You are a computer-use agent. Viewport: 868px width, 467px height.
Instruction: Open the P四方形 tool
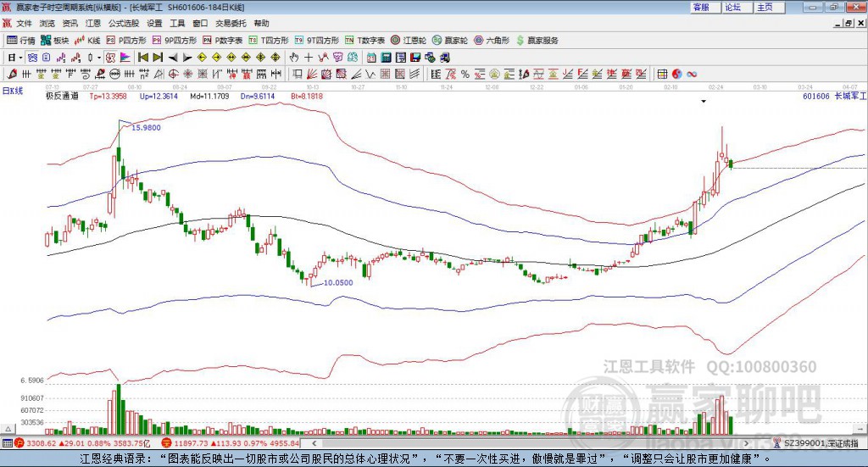126,41
